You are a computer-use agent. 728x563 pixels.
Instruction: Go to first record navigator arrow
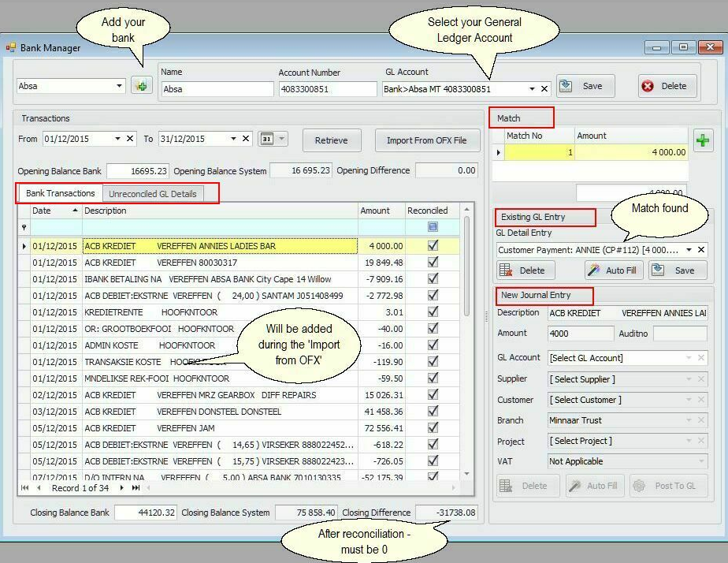coord(25,488)
